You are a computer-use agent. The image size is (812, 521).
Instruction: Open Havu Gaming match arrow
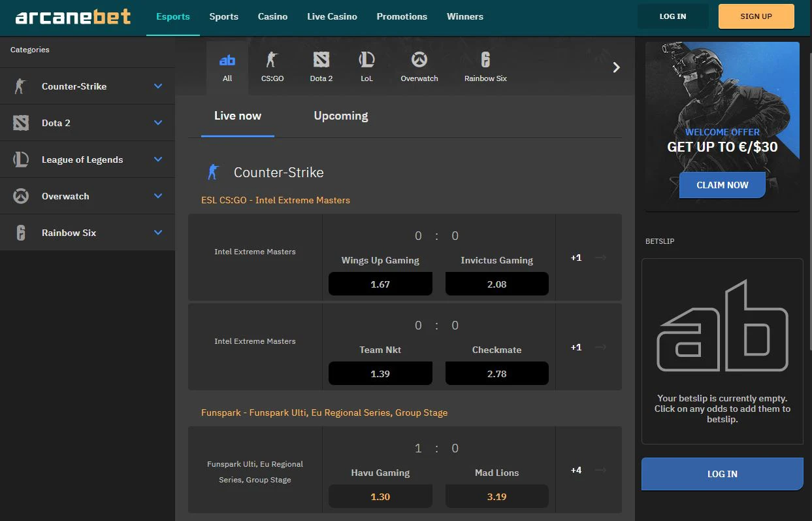(x=601, y=470)
